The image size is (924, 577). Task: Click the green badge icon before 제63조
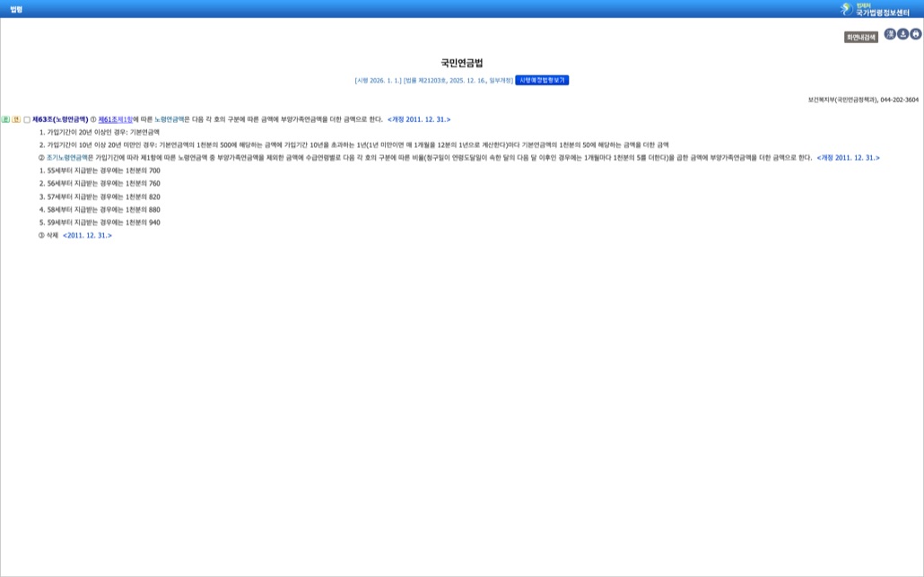click(x=6, y=119)
